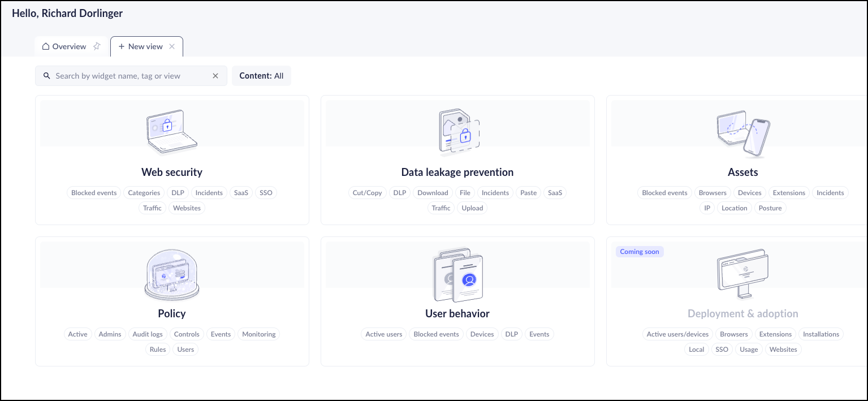The height and width of the screenshot is (401, 868).
Task: Select Websites tag under Web security
Action: (x=187, y=208)
